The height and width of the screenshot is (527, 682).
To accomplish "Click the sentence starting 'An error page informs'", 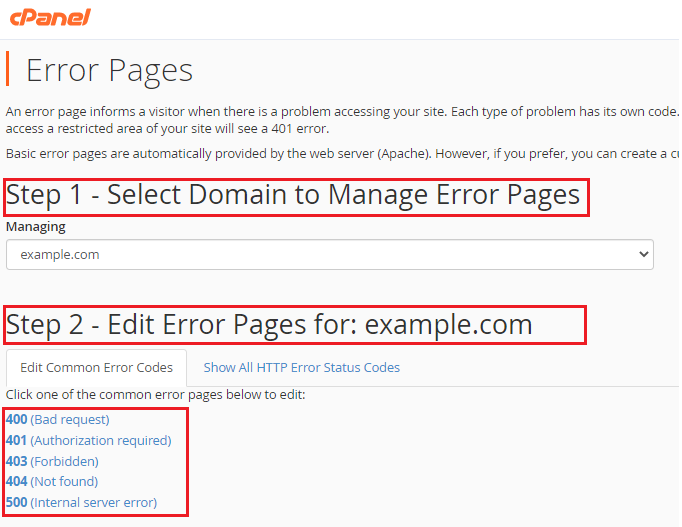I will [340, 109].
